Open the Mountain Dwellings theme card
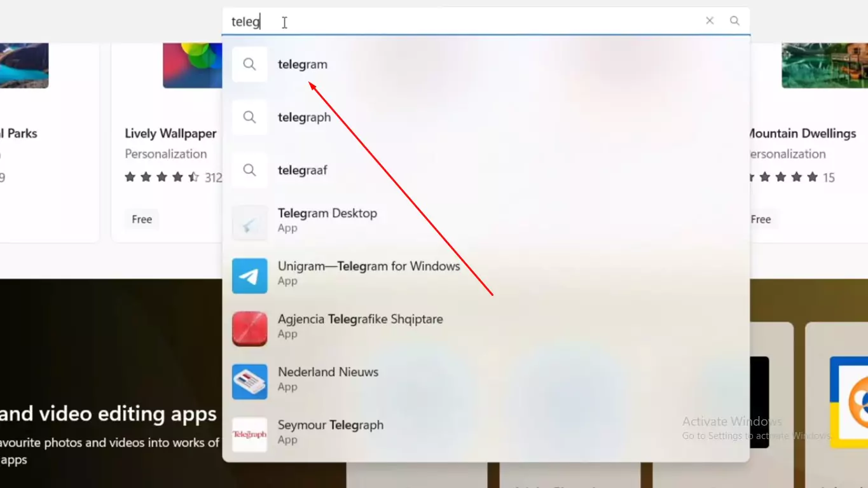 pyautogui.click(x=809, y=143)
